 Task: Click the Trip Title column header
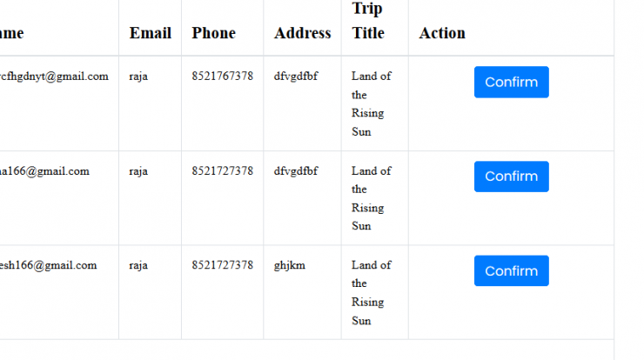click(x=368, y=21)
